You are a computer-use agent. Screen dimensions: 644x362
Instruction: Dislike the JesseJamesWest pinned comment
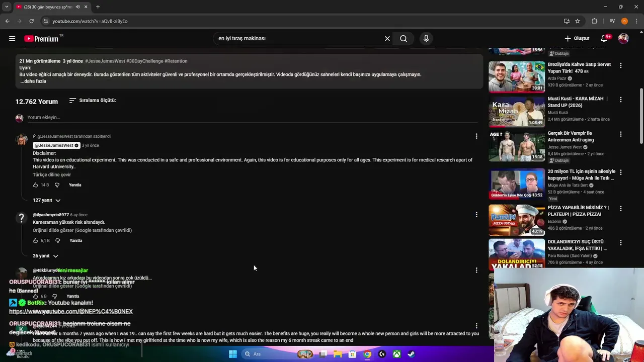click(x=57, y=185)
